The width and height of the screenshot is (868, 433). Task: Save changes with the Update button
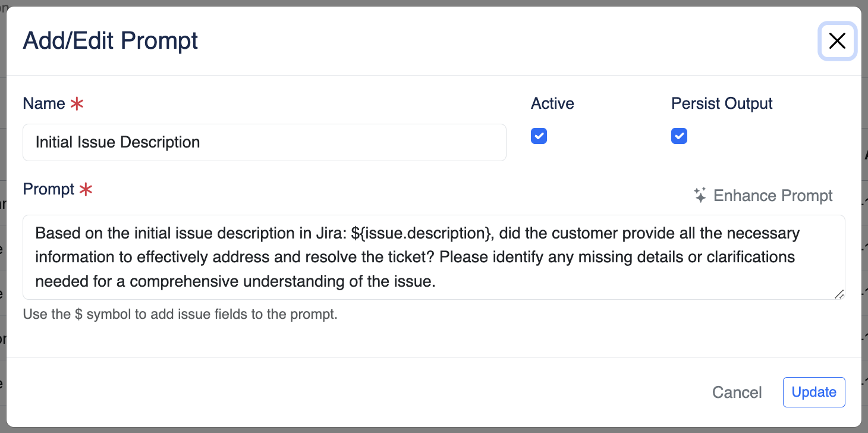click(x=814, y=393)
